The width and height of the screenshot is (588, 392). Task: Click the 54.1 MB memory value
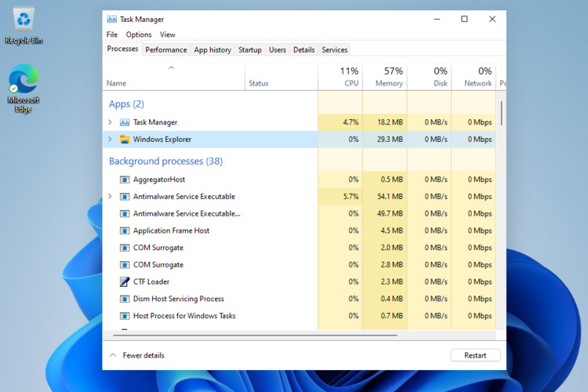point(390,197)
